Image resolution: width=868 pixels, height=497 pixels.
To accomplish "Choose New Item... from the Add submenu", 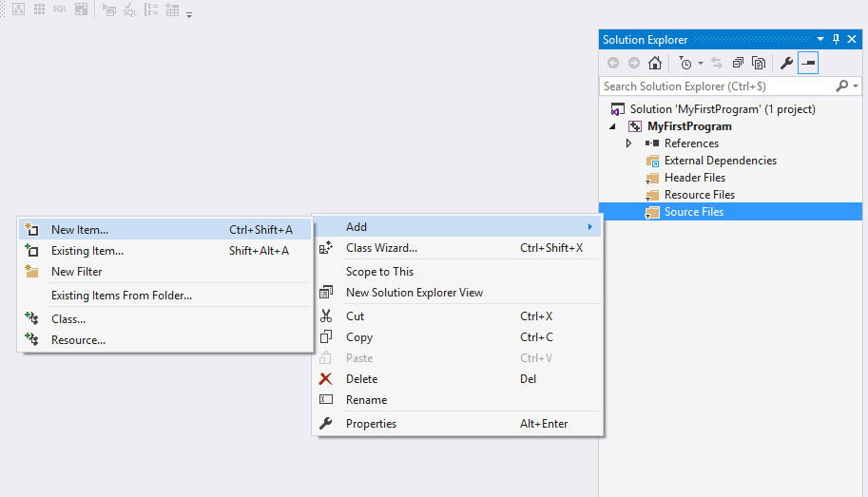I will click(x=80, y=229).
